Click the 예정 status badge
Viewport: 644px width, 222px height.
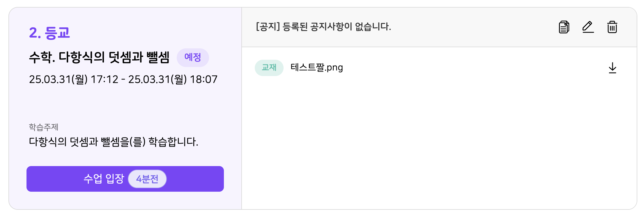pos(193,57)
